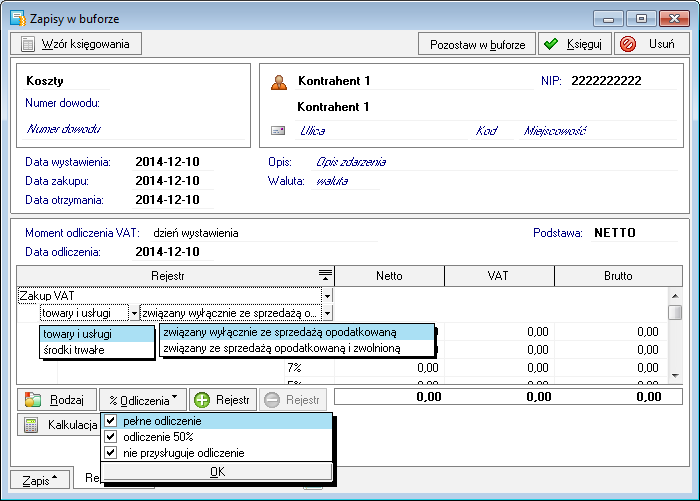
Task: Click the address card icon beside Ulica
Action: (x=278, y=131)
